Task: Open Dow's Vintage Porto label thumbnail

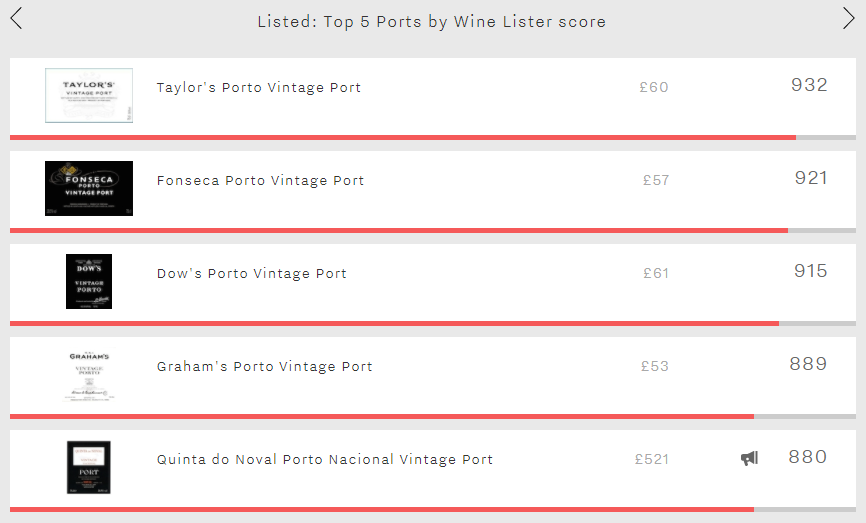Action: coord(89,281)
